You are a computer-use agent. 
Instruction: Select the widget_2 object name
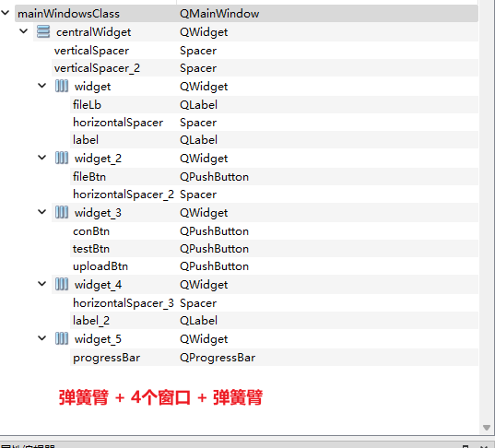98,159
